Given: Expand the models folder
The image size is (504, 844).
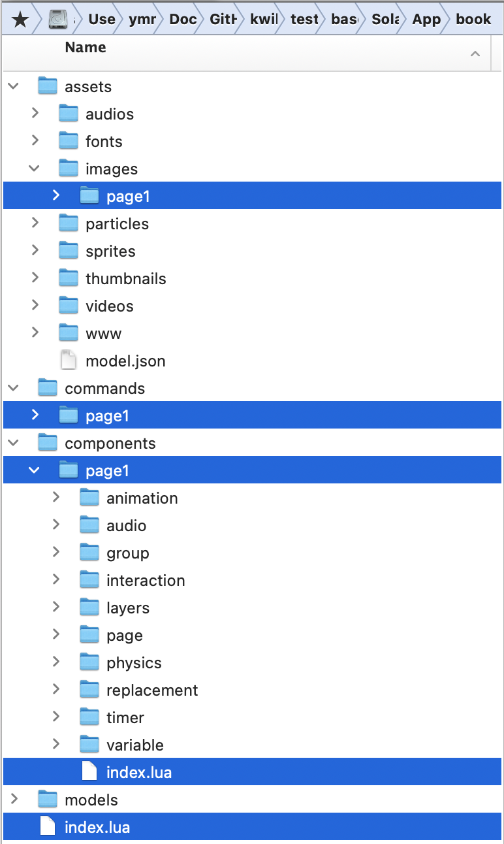Looking at the screenshot, I should (14, 800).
